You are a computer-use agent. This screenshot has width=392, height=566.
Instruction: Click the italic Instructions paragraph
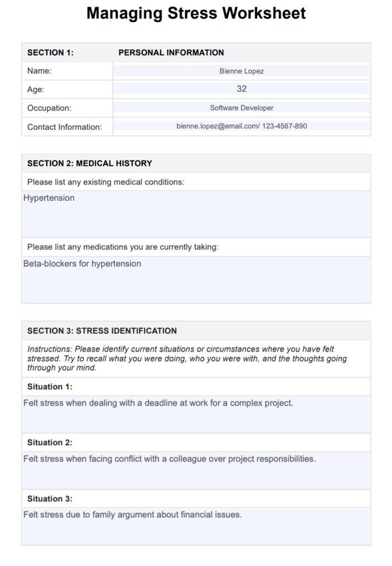(x=187, y=358)
